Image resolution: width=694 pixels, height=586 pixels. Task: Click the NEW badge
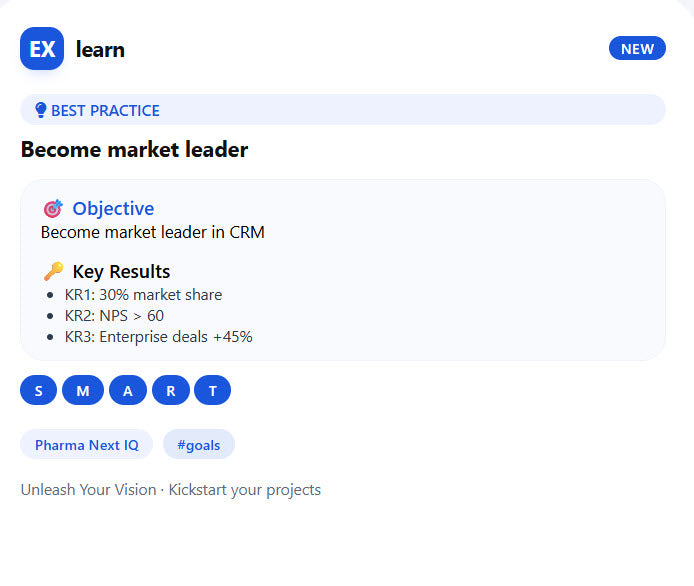637,48
